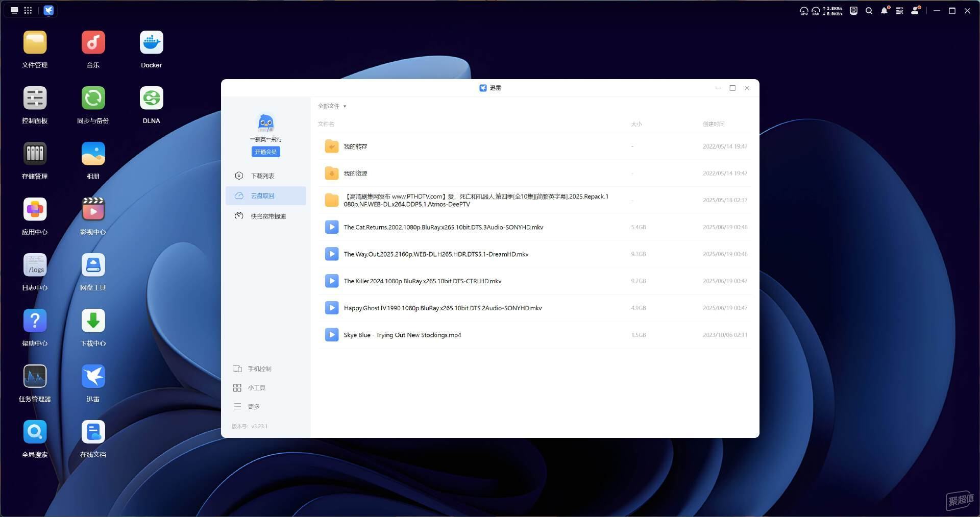Sort by 创建时间 column header

click(714, 124)
